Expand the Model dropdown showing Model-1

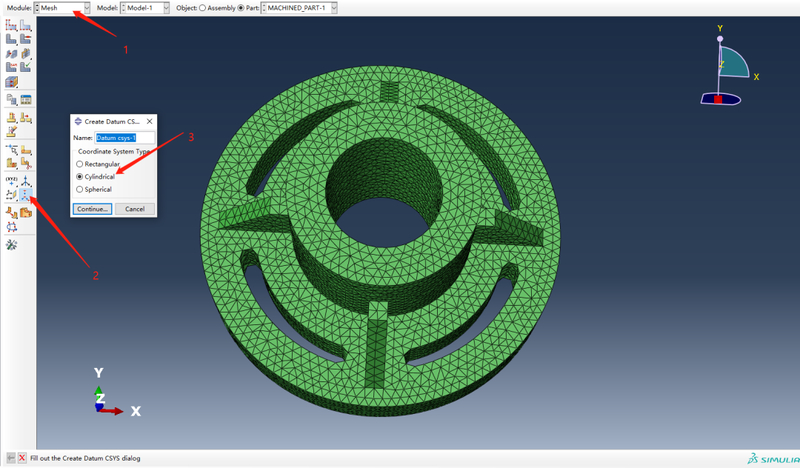pos(145,8)
